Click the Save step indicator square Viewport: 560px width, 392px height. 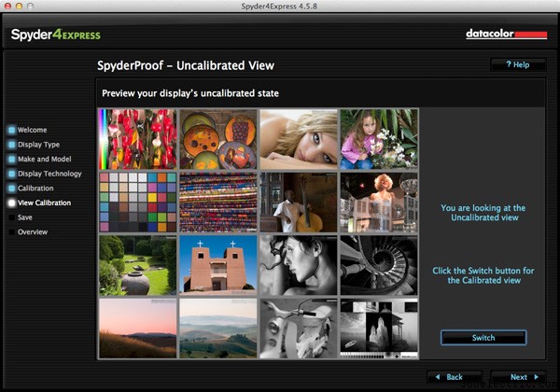[11, 217]
